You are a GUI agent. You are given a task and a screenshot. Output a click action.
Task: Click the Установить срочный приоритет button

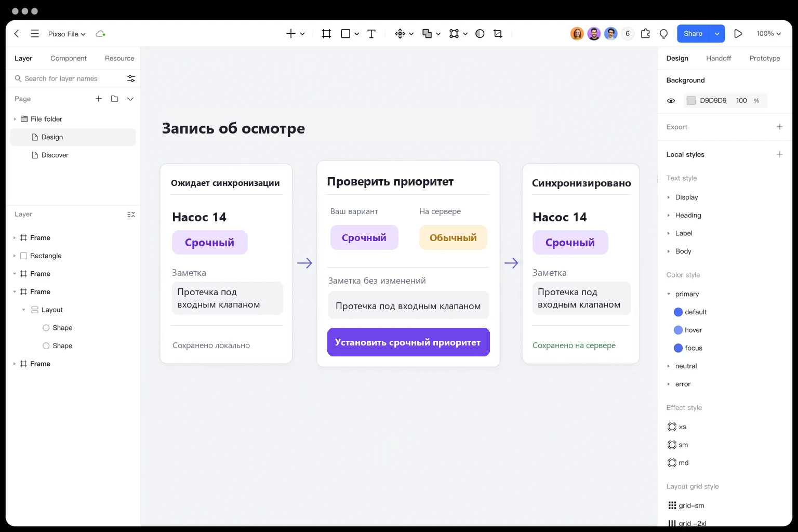[408, 342]
